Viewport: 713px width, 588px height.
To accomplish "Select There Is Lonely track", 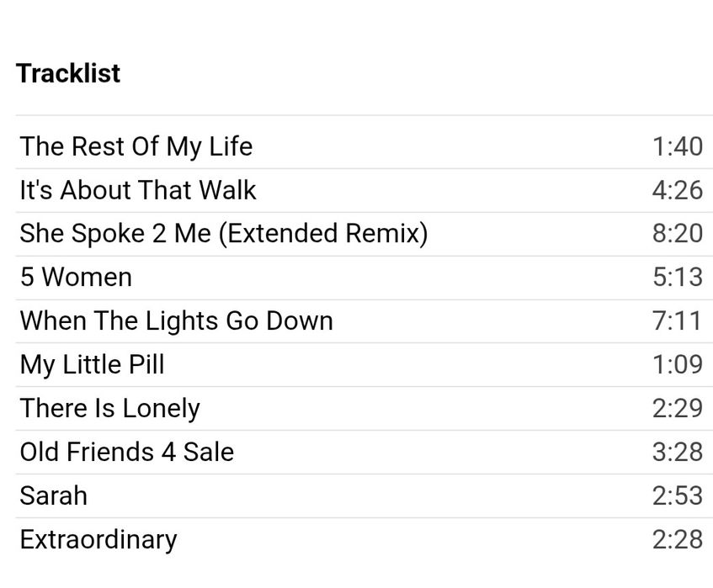I will point(109,408).
